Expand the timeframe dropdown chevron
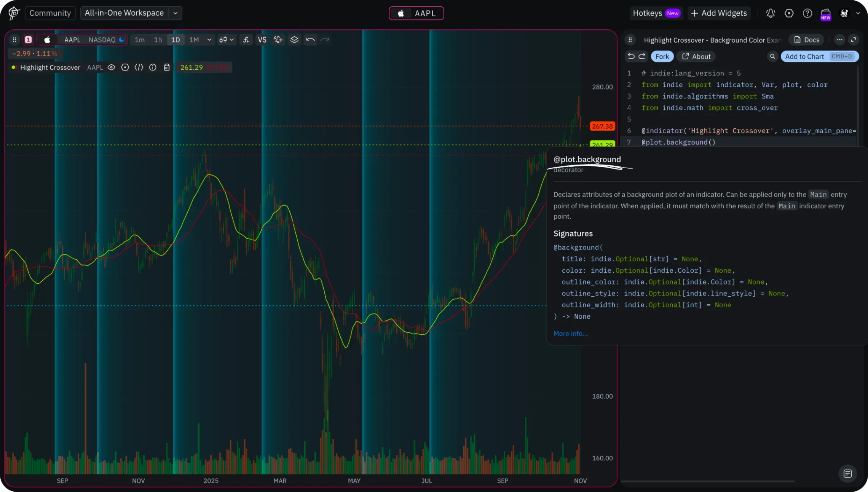Screen dimensions: 868x492 coord(209,40)
